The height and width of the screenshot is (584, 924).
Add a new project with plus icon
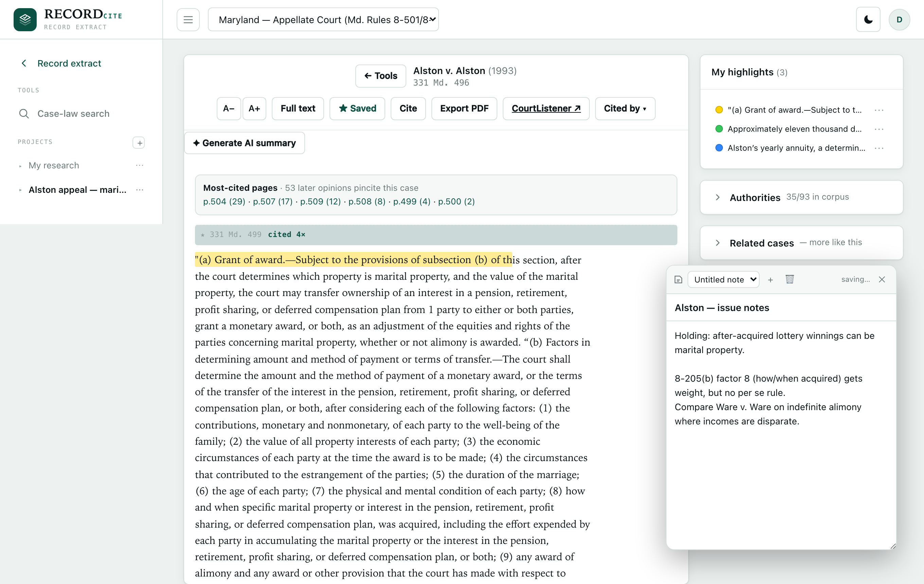139,143
